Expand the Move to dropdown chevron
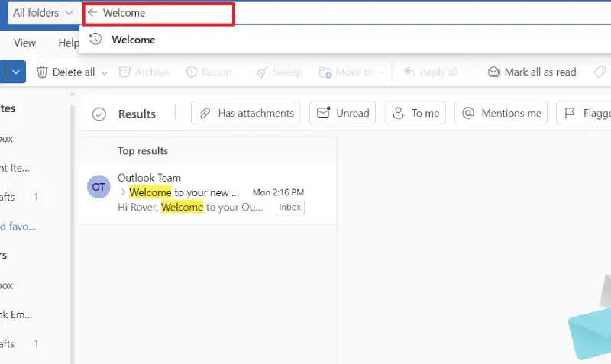This screenshot has height=364, width=611. (x=381, y=72)
